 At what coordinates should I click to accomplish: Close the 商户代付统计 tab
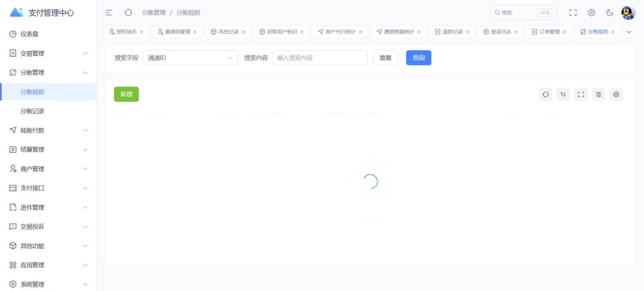(x=360, y=31)
